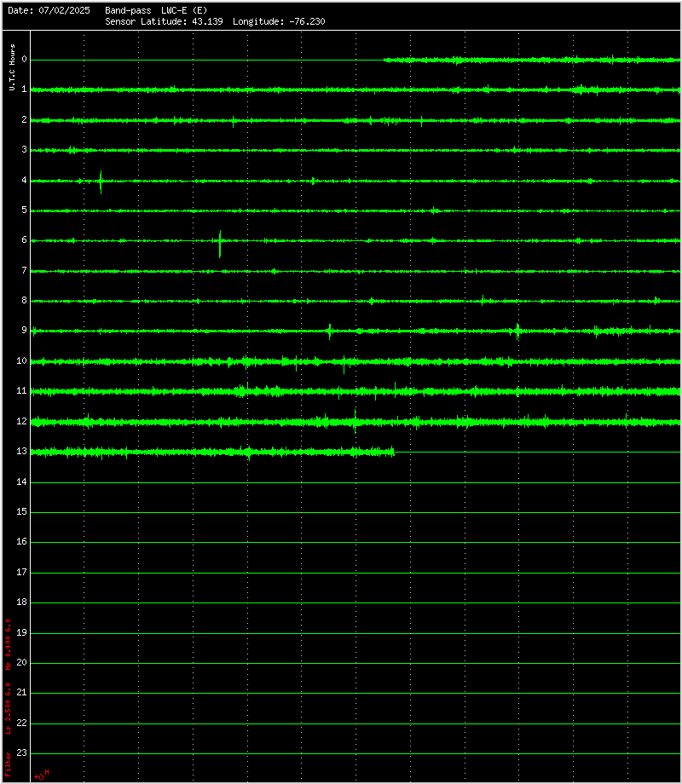This screenshot has width=682, height=784.
Task: Click "Longitude: -76.230" text
Action: (x=280, y=21)
